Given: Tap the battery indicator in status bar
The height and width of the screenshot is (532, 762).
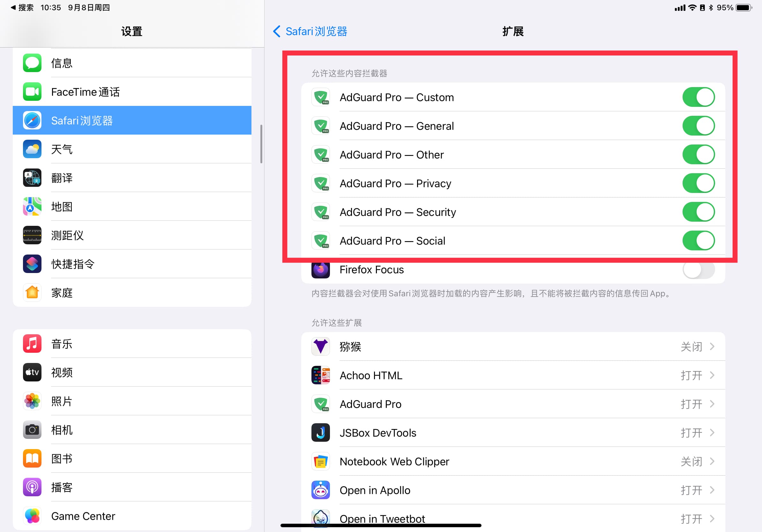Looking at the screenshot, I should pos(744,7).
